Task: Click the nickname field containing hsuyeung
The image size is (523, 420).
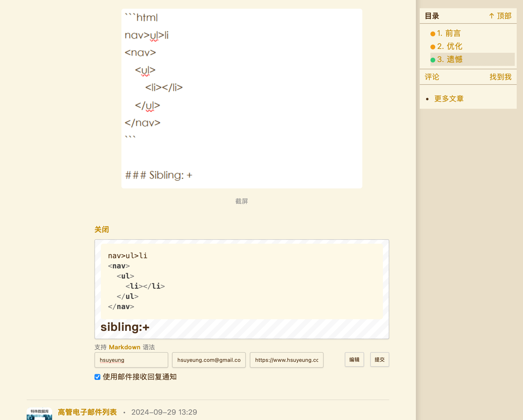Action: point(131,360)
